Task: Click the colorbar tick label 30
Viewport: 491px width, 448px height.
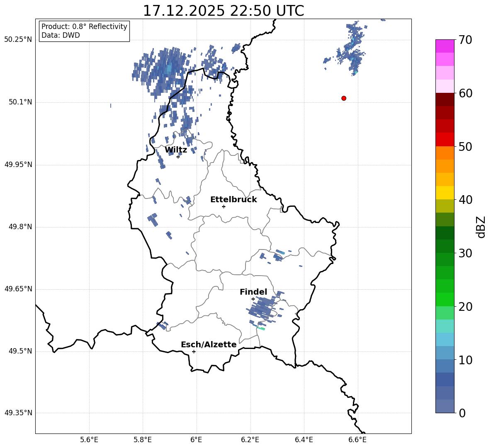Action: [465, 253]
